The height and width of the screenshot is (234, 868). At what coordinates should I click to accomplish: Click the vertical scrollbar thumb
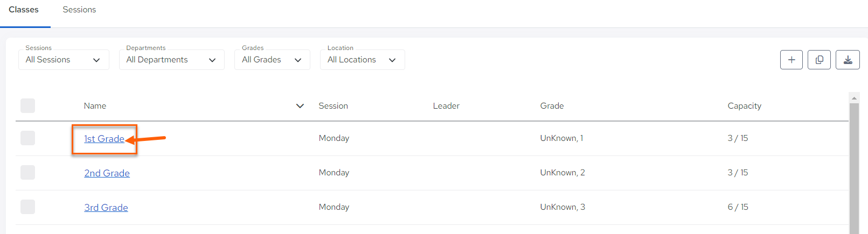854,168
